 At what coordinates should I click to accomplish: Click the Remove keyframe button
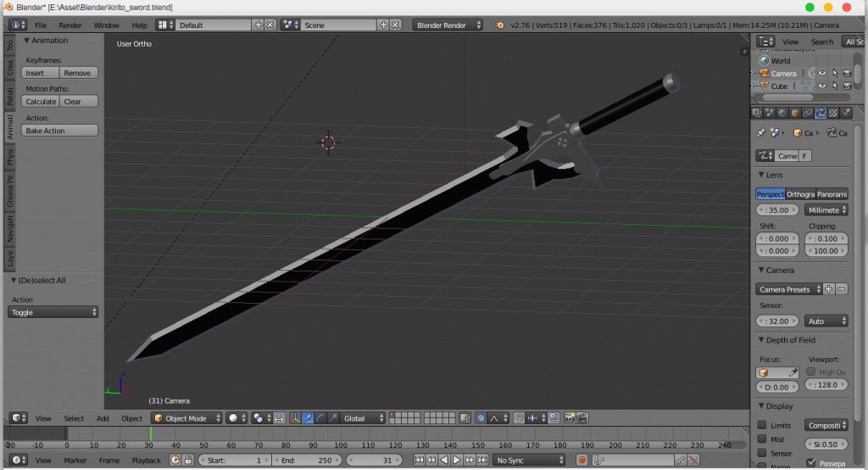[79, 73]
